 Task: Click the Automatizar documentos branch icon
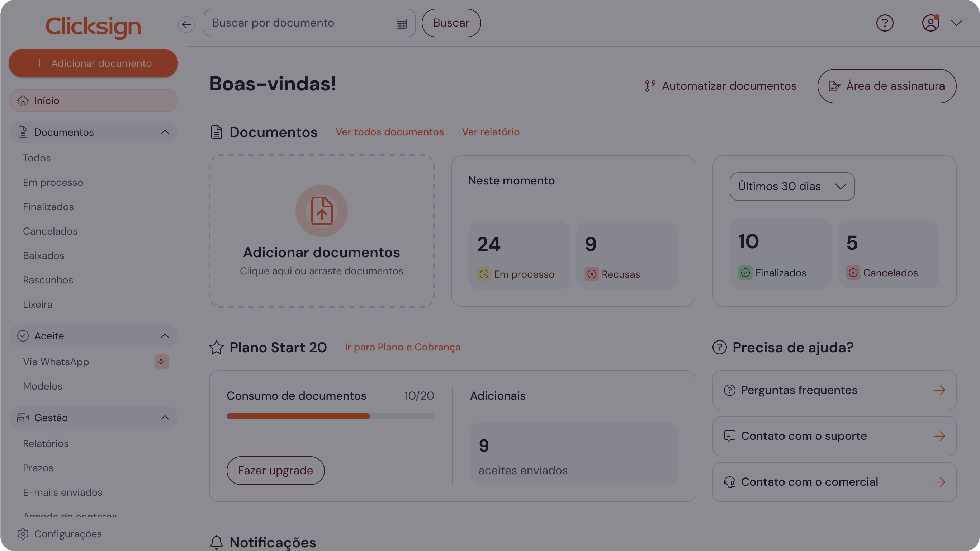click(x=650, y=85)
